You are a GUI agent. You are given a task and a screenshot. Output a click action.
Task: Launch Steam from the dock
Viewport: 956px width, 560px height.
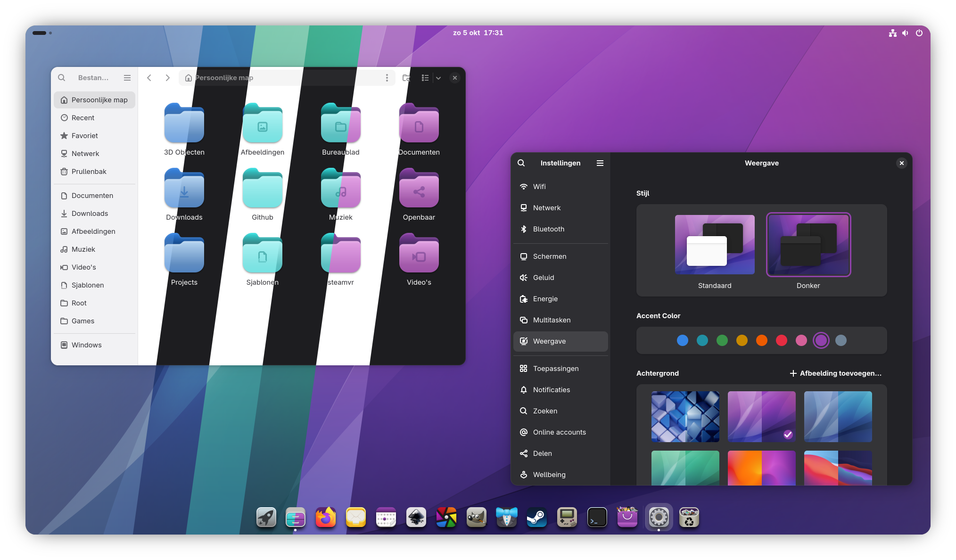pyautogui.click(x=537, y=518)
